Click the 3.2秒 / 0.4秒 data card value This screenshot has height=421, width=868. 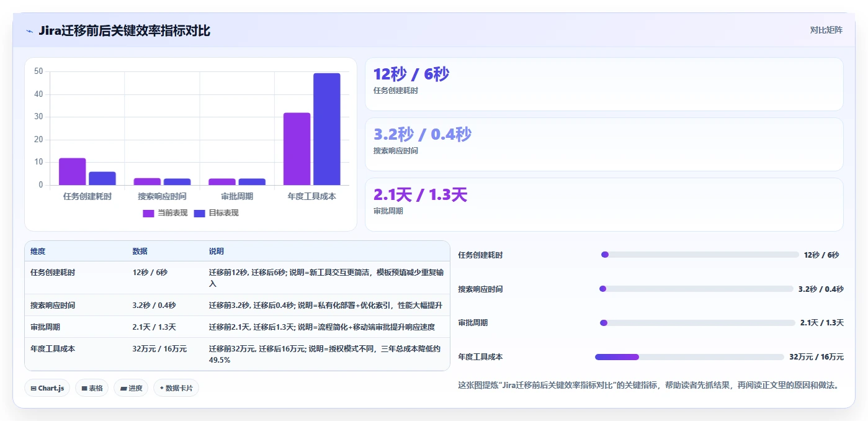click(x=423, y=134)
